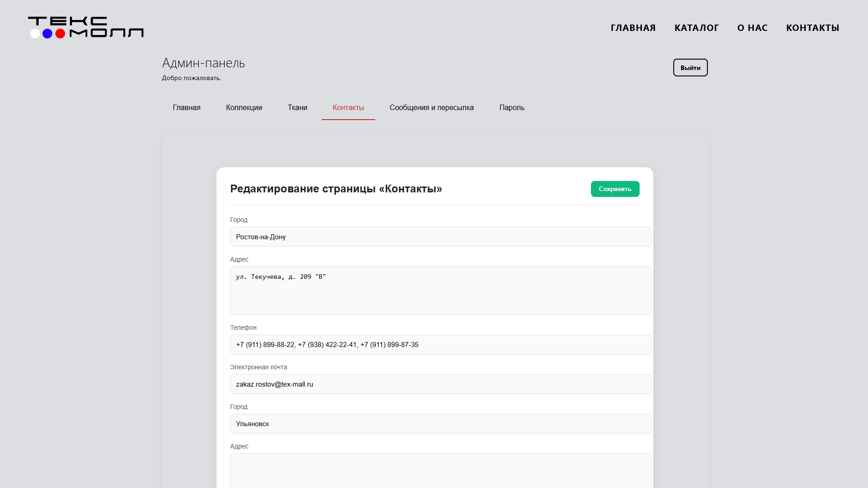Select the Контакты admin tab
Image resolution: width=868 pixels, height=488 pixels.
(x=348, y=108)
